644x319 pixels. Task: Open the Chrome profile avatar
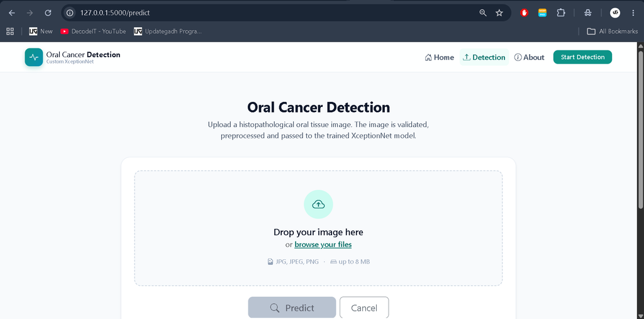point(615,13)
